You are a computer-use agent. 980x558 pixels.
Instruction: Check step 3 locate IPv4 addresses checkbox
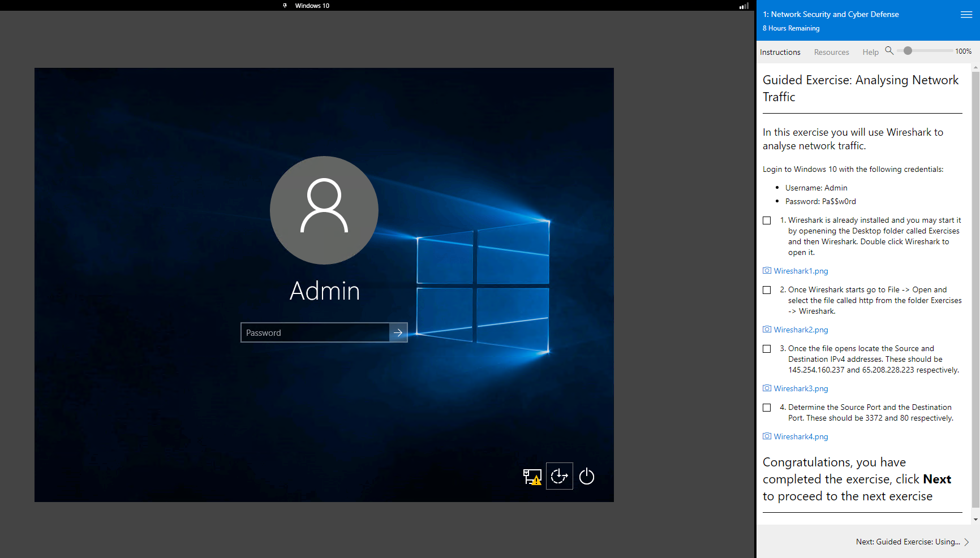tap(767, 349)
